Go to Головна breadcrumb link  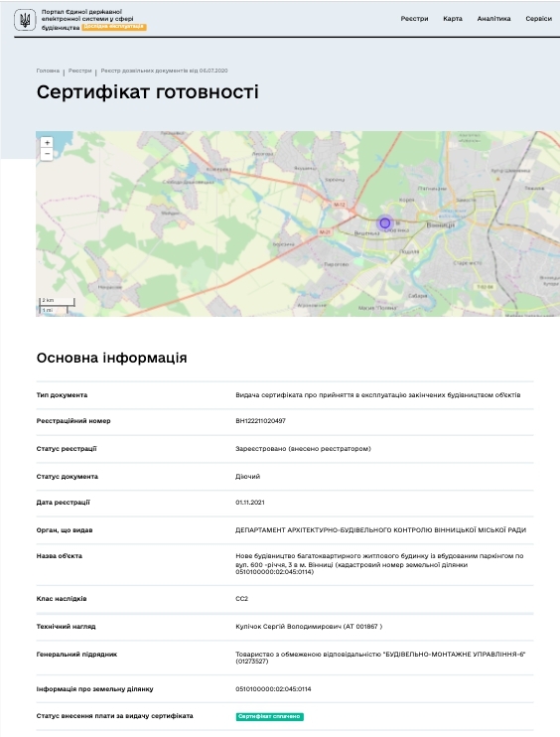pos(48,71)
